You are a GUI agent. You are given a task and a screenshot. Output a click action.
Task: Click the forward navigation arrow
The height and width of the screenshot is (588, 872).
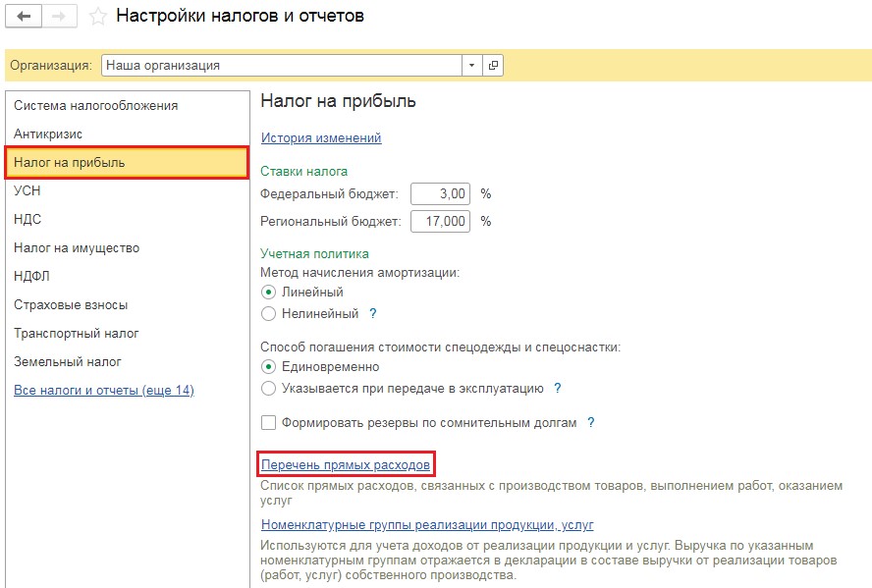[x=58, y=17]
